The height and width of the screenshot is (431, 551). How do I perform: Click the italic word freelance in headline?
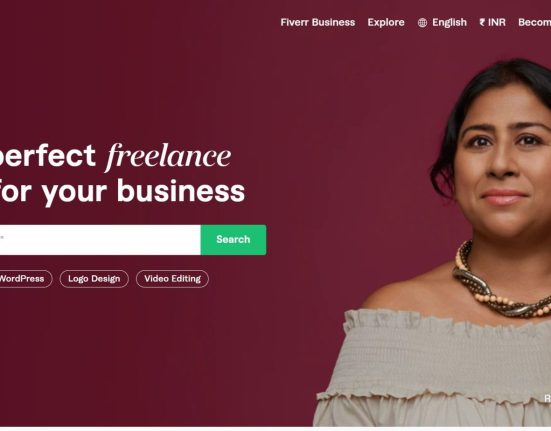pyautogui.click(x=168, y=156)
